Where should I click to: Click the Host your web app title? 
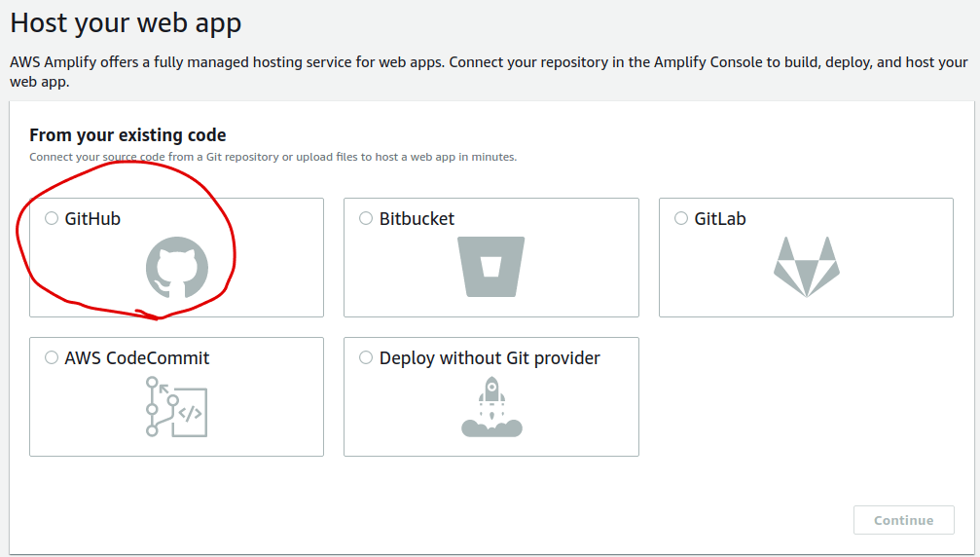(x=126, y=23)
